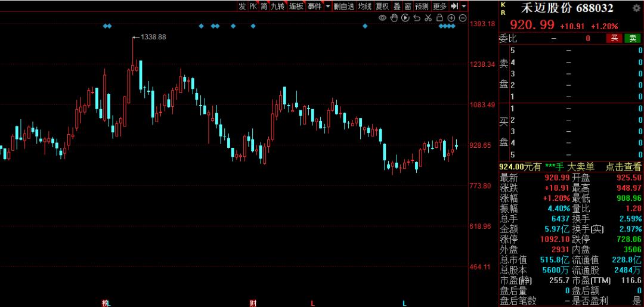Click the 金额 value 5.97亿
This screenshot has width=644, height=307.
[x=558, y=229]
